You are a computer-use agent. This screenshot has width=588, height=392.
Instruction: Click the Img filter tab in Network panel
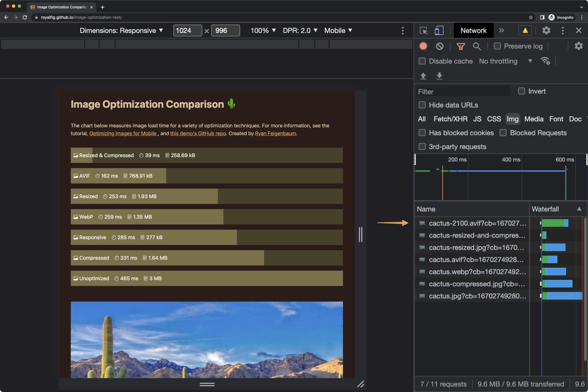click(x=512, y=119)
